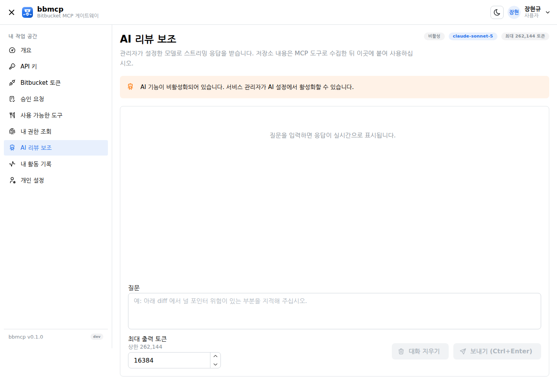Open the 장현규 user menu chevron
This screenshot has width=557, height=392.
tap(548, 12)
